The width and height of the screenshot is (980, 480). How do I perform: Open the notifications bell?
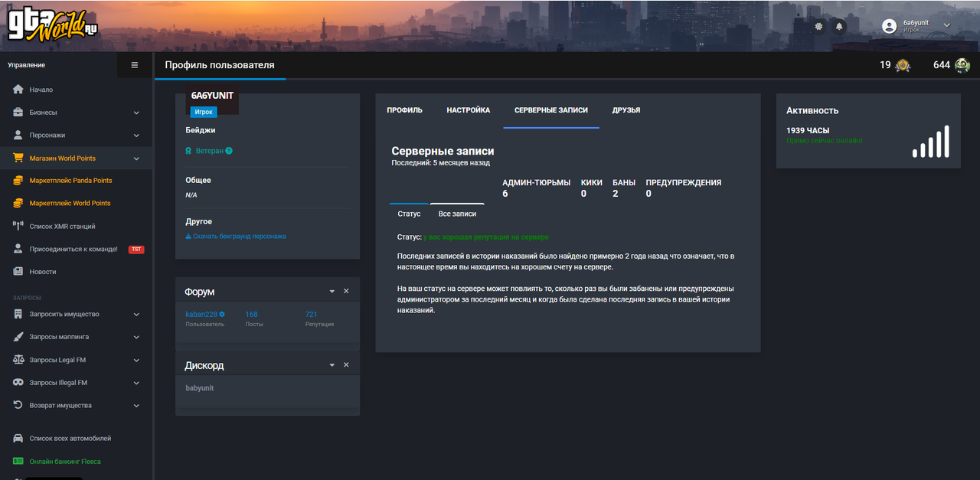point(839,26)
